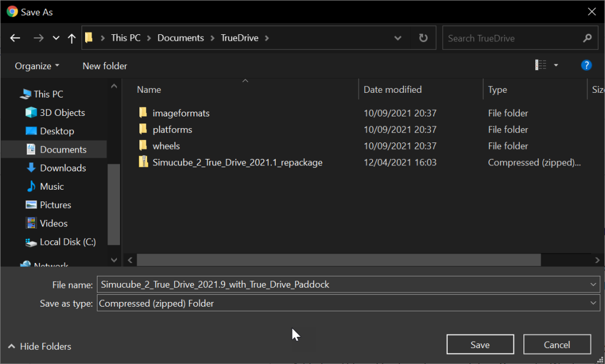
Task: Change view layout icon
Action: point(541,65)
